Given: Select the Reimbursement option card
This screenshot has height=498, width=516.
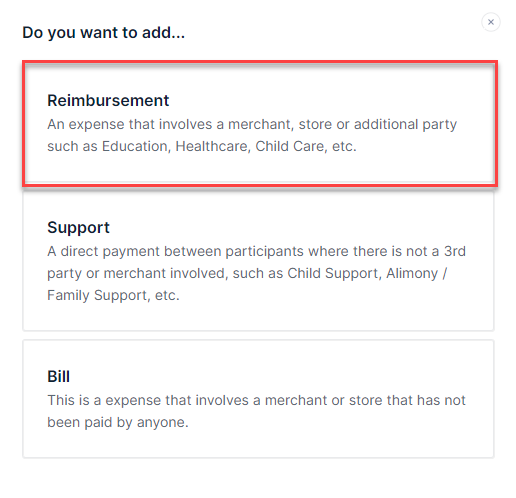Looking at the screenshot, I should 260,123.
